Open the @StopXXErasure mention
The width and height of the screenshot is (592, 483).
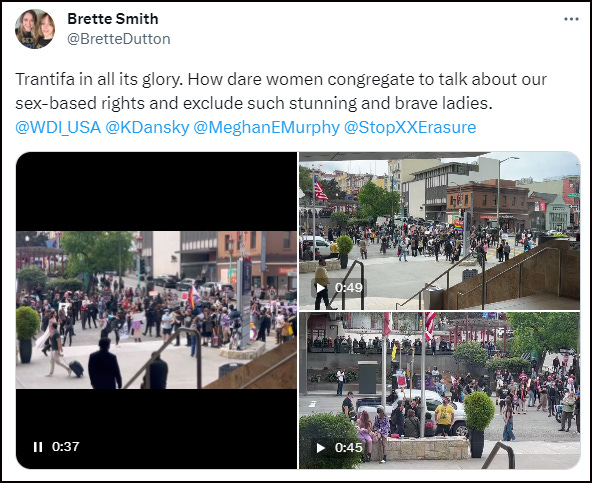point(410,127)
